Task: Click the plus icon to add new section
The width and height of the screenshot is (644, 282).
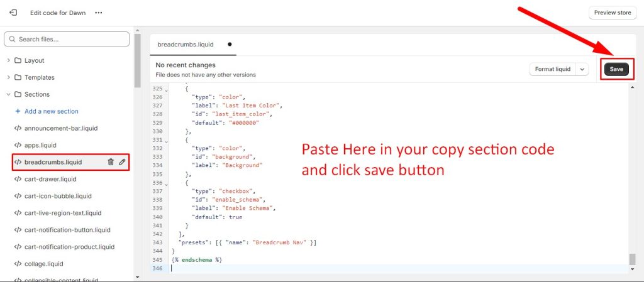Action: coord(18,111)
